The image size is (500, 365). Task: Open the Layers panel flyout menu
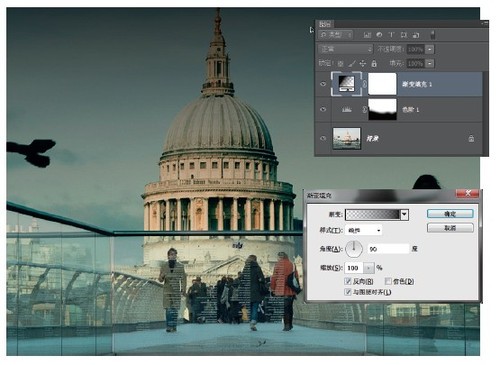click(484, 24)
